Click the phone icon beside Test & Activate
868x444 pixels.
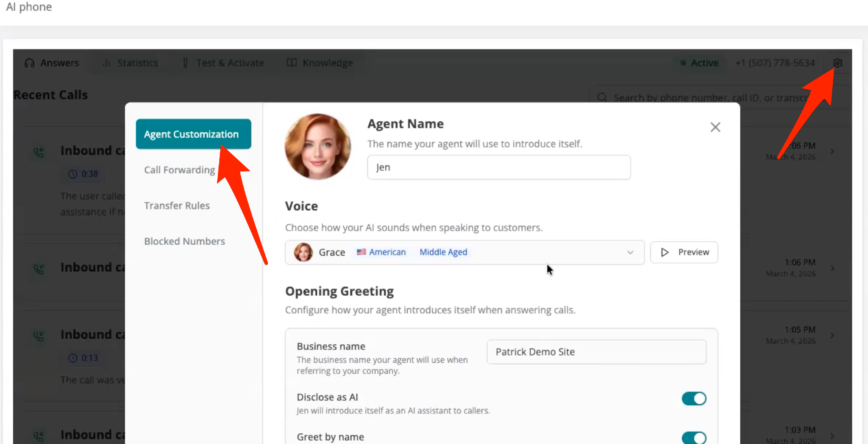(185, 63)
